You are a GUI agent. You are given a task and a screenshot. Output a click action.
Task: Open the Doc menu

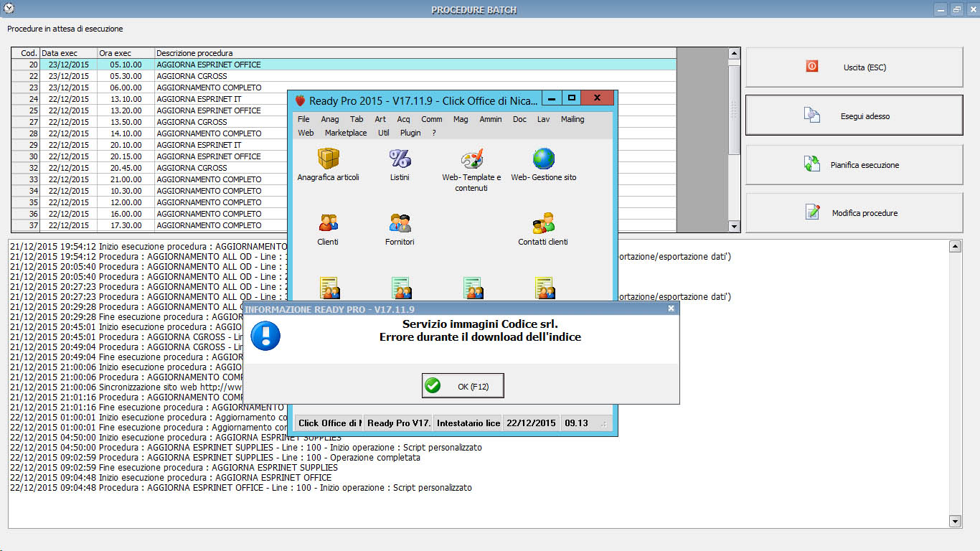[519, 119]
